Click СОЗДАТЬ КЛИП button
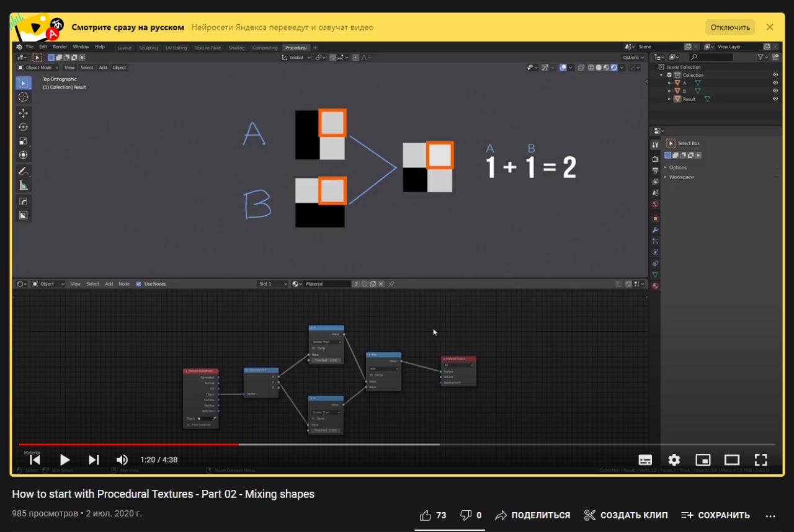794x532 pixels. 626,515
